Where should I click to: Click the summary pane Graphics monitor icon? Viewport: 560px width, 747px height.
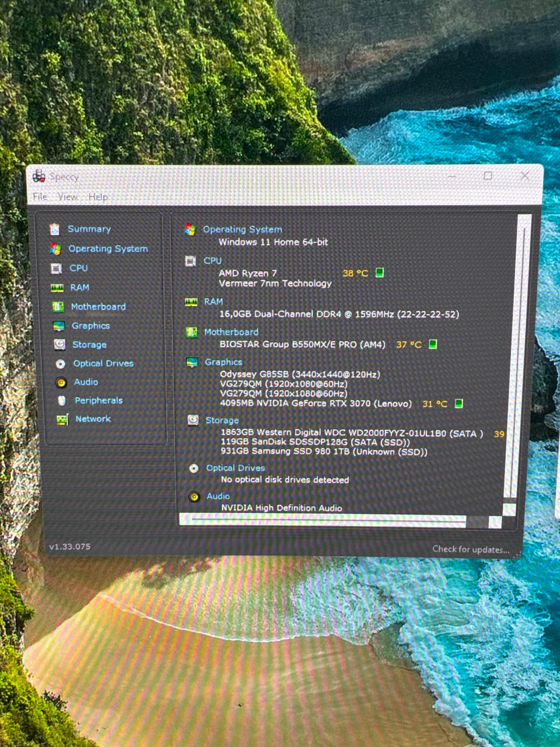click(192, 362)
